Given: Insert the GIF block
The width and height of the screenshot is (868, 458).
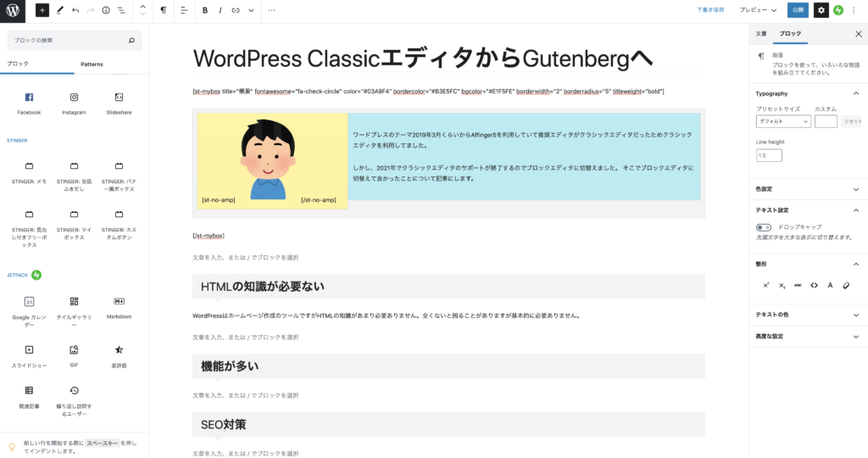Looking at the screenshot, I should point(75,356).
